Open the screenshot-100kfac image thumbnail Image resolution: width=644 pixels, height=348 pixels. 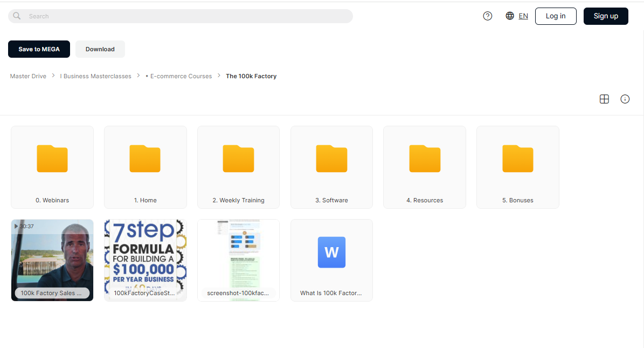click(238, 260)
